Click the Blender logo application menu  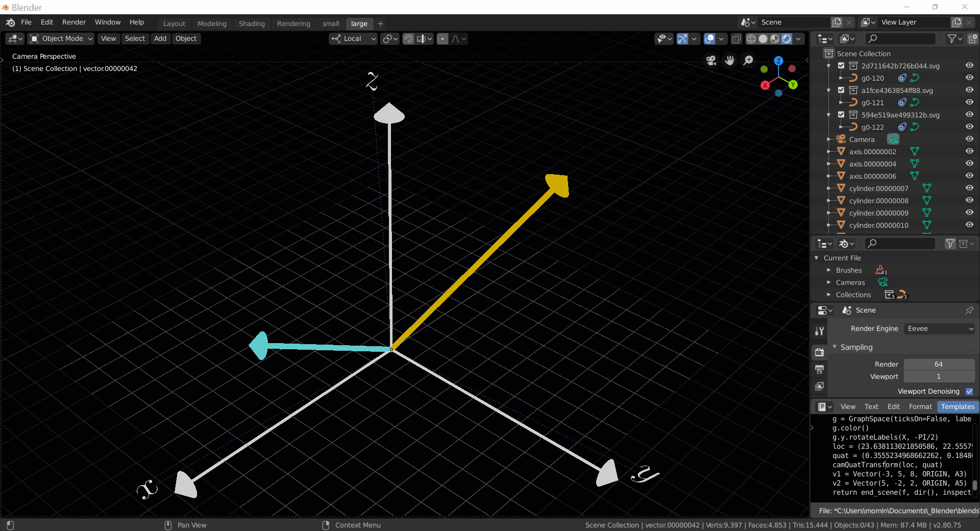point(10,22)
